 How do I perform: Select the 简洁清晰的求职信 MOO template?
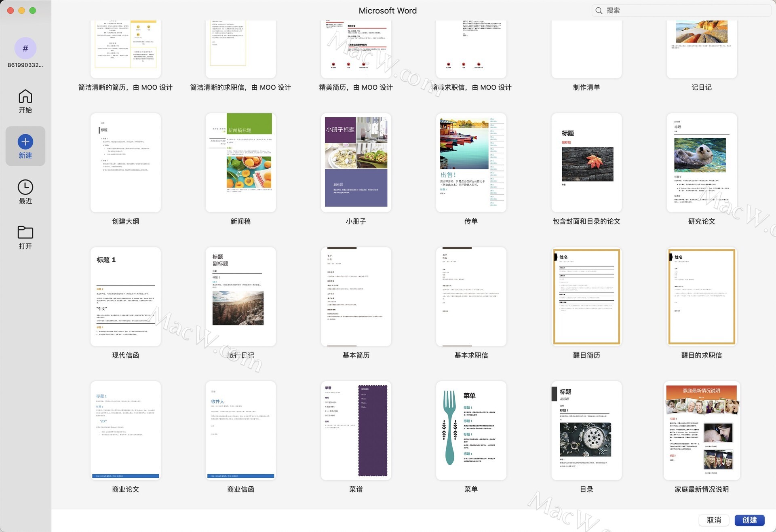(x=241, y=49)
